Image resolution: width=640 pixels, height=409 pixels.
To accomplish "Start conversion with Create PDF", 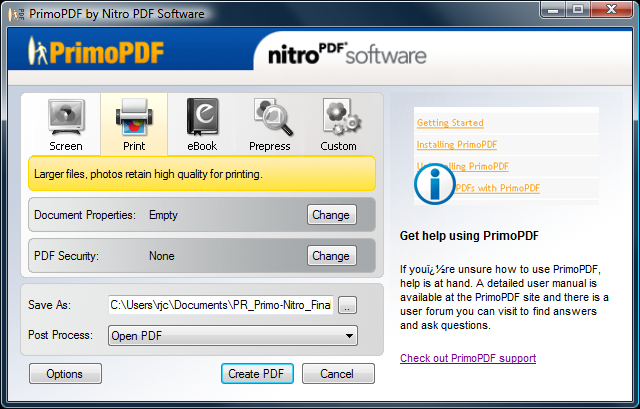I will (257, 373).
